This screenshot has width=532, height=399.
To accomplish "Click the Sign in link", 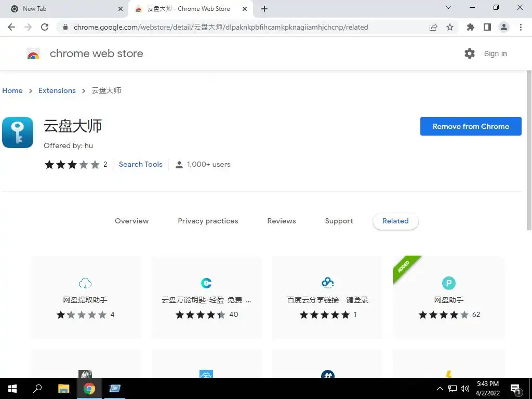I will 495,54.
